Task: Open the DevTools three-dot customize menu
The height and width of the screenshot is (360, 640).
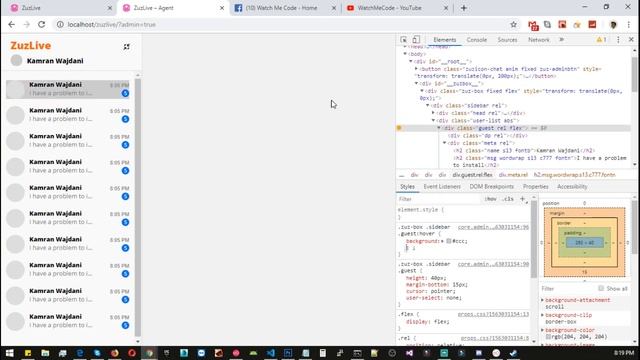Action: tap(618, 40)
